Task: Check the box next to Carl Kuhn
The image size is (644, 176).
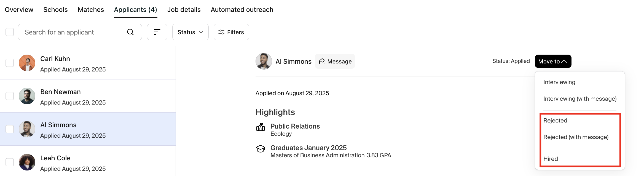Action: pyautogui.click(x=10, y=63)
